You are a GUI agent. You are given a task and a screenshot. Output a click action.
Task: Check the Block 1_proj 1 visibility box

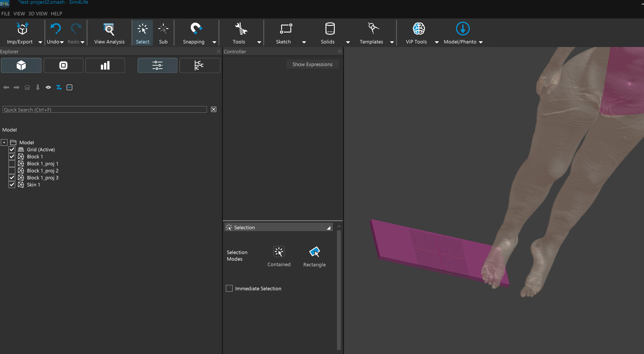(12, 164)
